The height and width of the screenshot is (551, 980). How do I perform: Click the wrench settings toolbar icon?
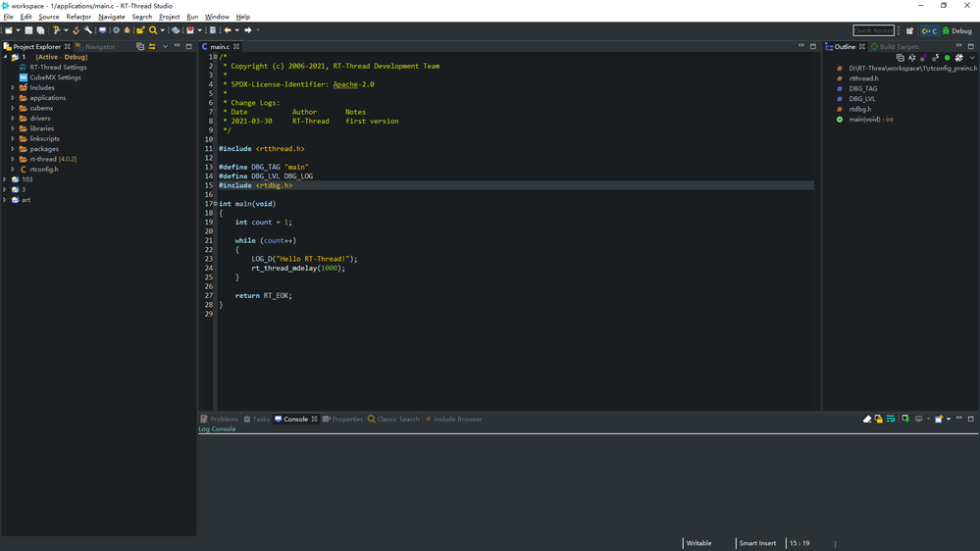[x=88, y=30]
